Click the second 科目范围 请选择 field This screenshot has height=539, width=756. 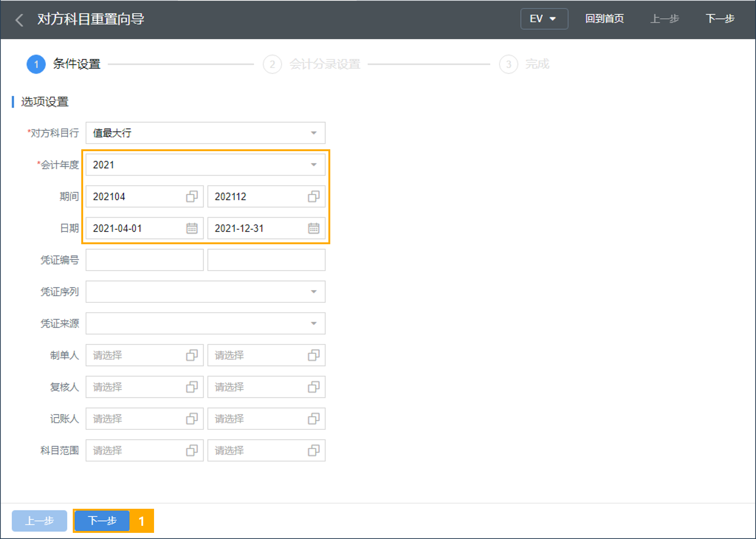(266, 451)
